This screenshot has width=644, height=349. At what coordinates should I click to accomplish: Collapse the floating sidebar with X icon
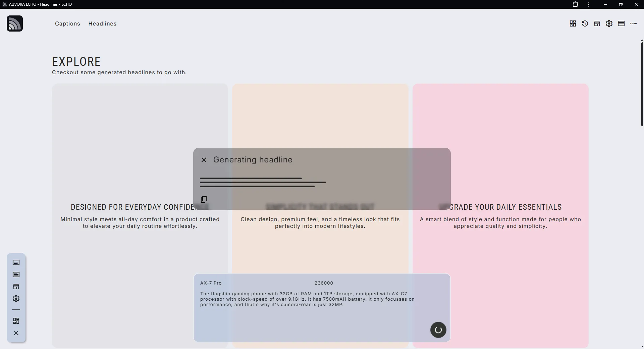tap(16, 333)
